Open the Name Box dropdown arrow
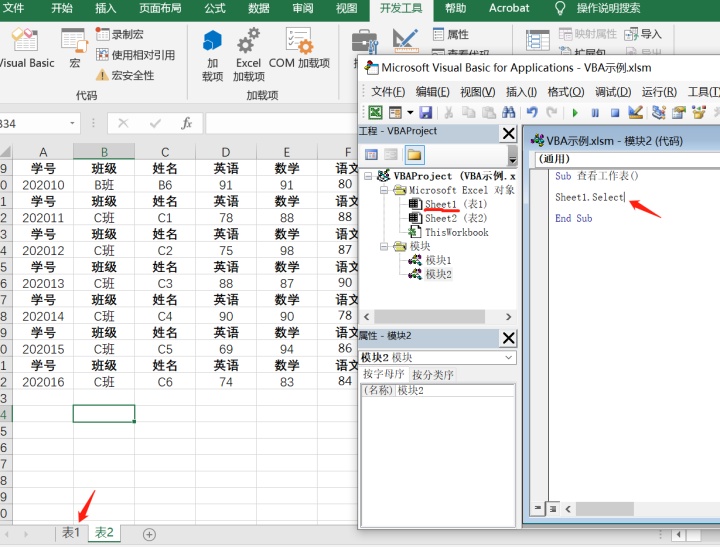 72,123
